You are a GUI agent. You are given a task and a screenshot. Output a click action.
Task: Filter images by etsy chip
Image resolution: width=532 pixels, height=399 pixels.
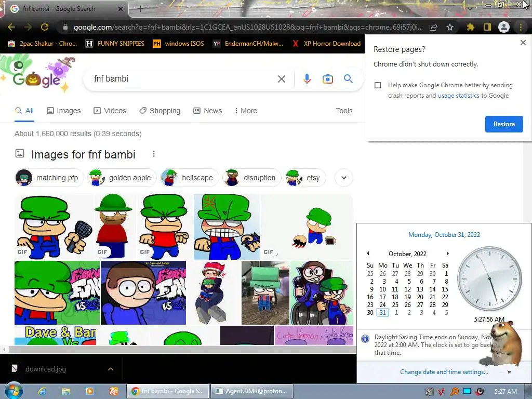pos(305,178)
